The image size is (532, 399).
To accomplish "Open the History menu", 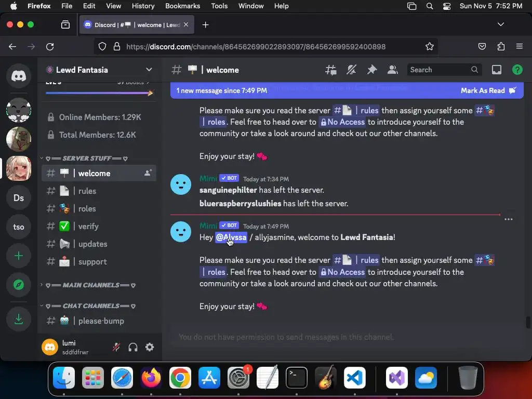I will click(143, 6).
